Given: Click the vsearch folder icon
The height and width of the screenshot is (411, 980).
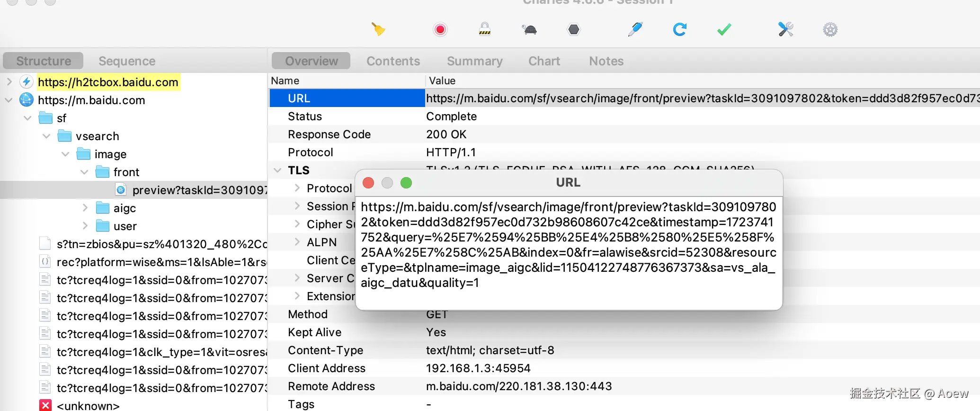Looking at the screenshot, I should pos(64,136).
